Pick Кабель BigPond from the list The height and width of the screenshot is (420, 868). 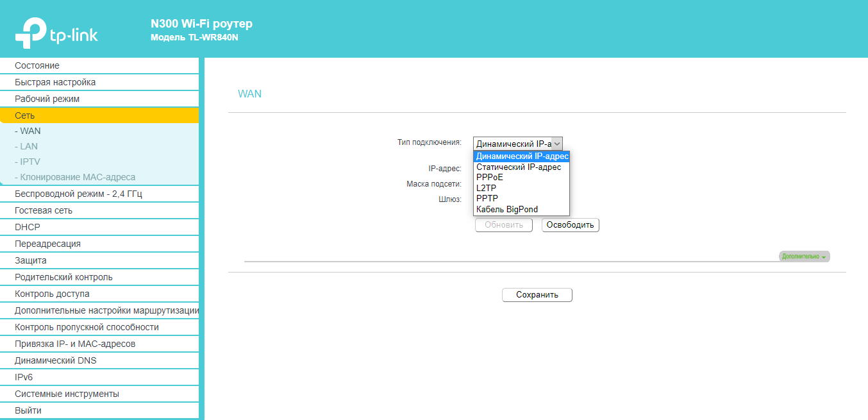(507, 210)
